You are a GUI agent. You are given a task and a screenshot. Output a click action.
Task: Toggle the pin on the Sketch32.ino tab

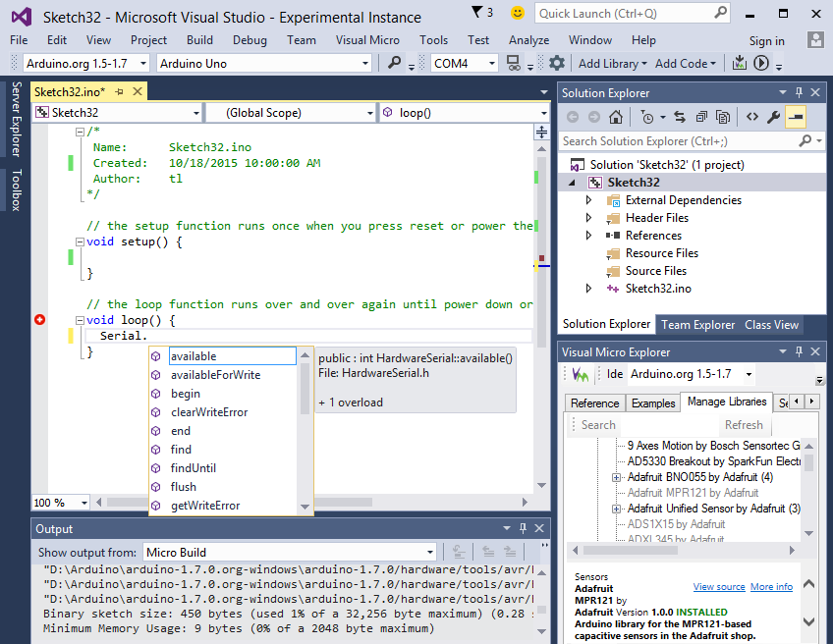[x=119, y=92]
